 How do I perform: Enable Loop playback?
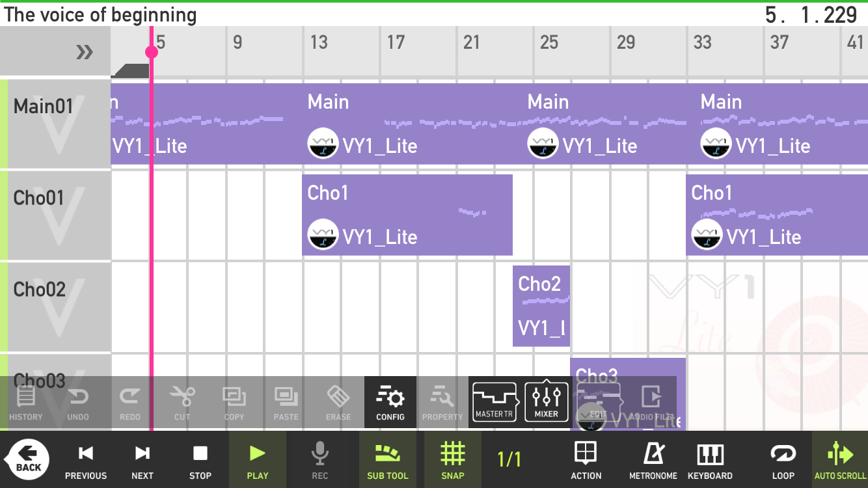coord(783,460)
